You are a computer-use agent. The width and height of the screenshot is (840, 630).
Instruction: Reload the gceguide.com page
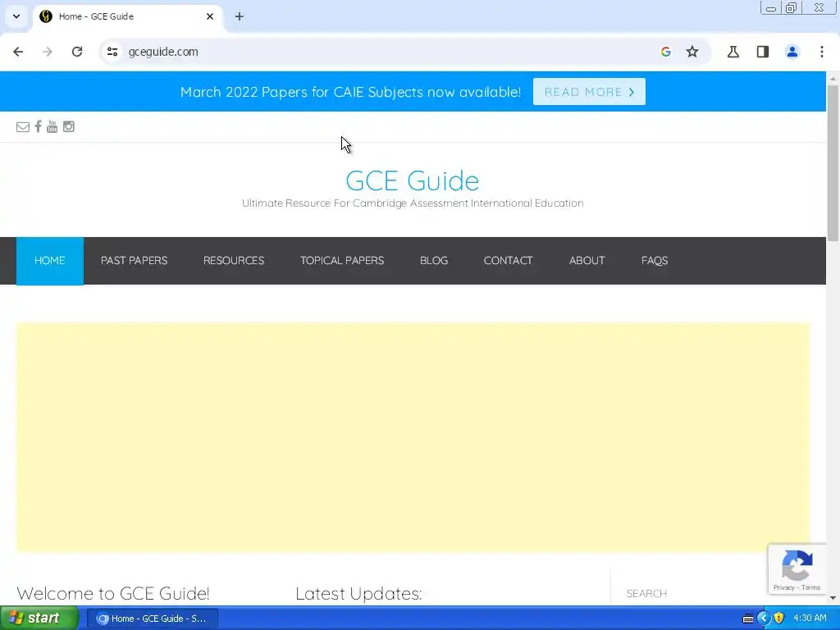pos(77,52)
